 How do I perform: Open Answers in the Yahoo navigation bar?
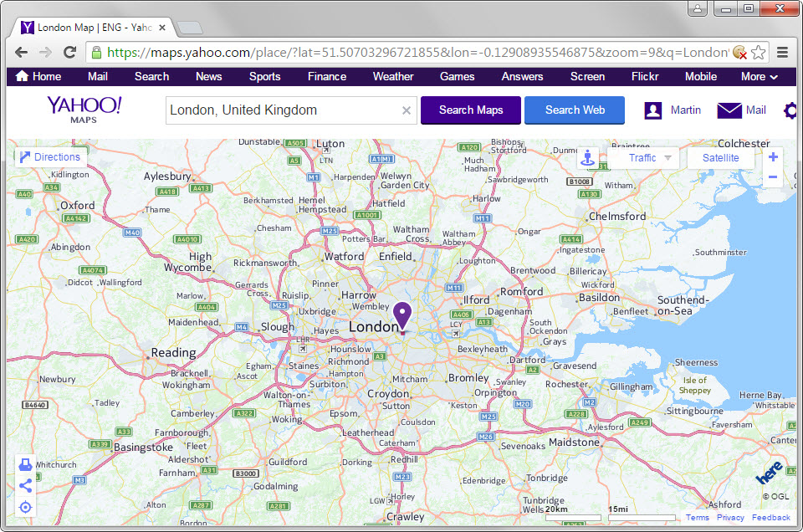(x=522, y=76)
